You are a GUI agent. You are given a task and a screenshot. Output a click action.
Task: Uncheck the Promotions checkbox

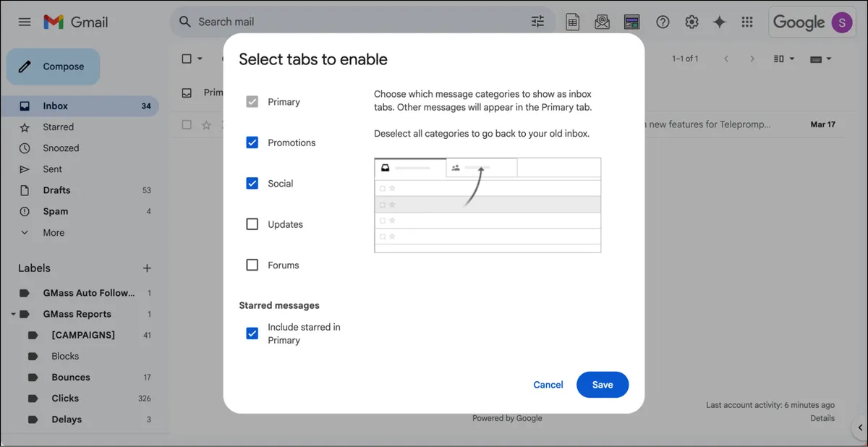[x=252, y=142]
